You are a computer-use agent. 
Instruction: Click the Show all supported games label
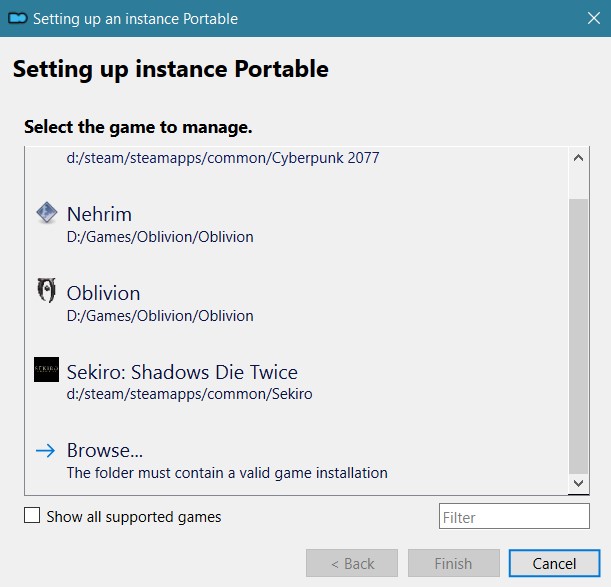coord(134,517)
